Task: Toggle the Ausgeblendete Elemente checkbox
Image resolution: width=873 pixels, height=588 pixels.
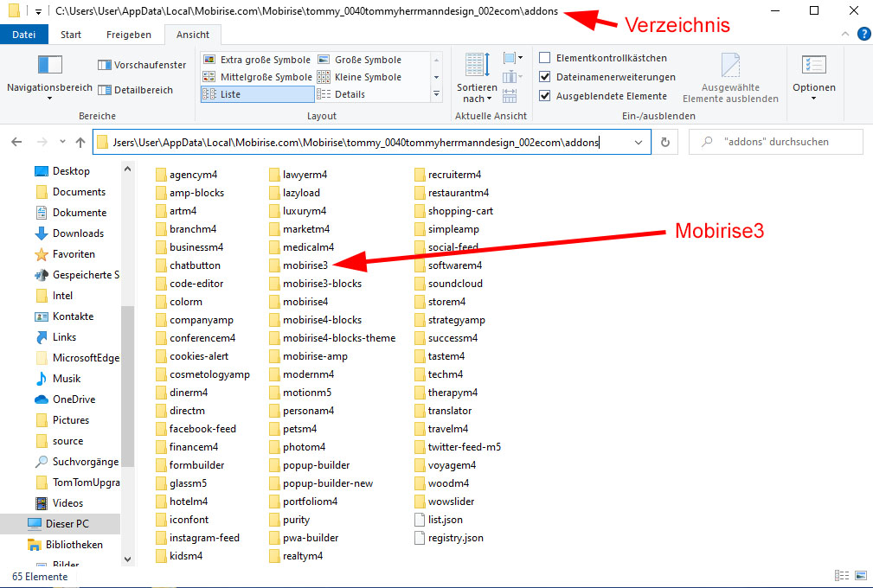Action: 545,96
